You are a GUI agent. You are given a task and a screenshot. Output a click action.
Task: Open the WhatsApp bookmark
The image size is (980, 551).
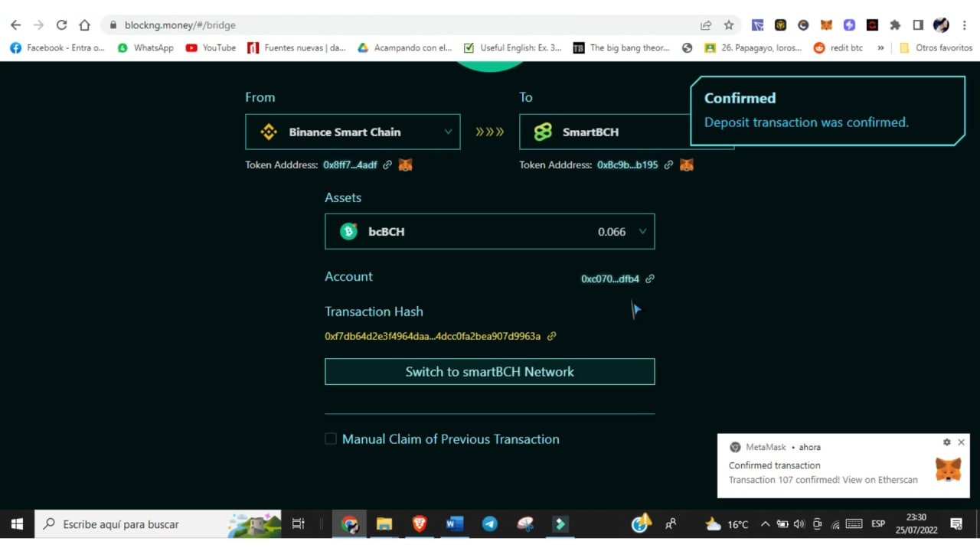pyautogui.click(x=145, y=47)
